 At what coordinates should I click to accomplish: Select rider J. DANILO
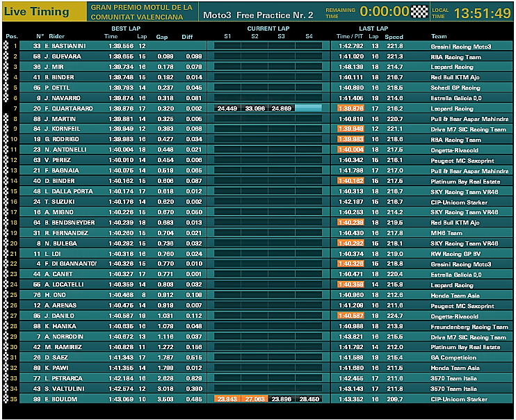click(59, 316)
